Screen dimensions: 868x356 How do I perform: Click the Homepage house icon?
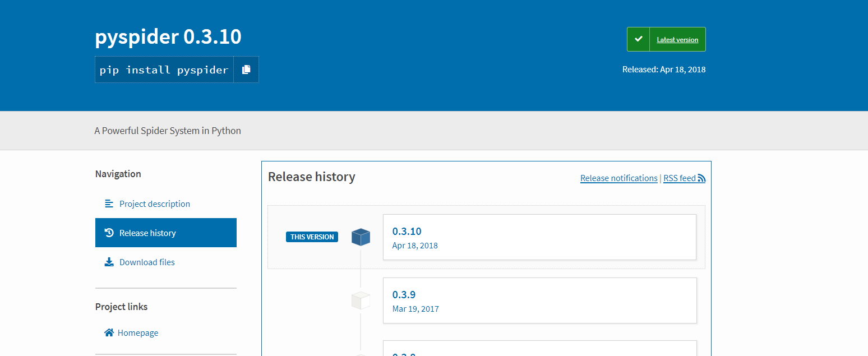[109, 332]
